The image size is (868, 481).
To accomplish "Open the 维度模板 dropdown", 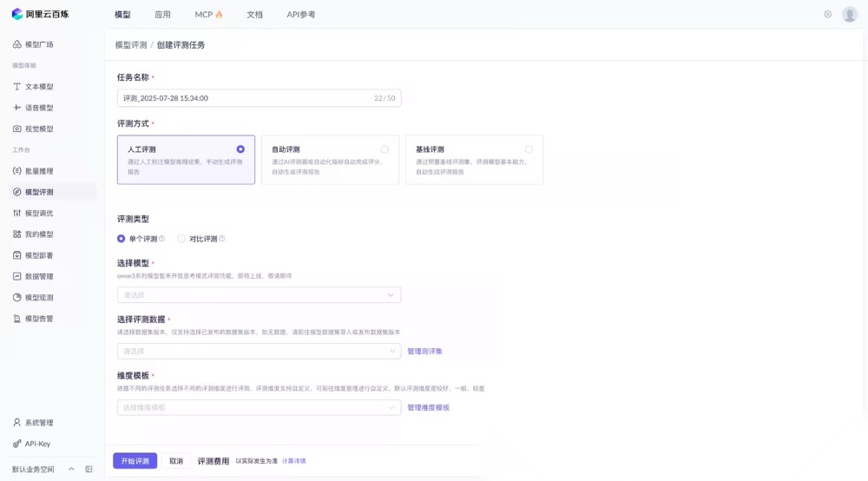I will (x=259, y=407).
